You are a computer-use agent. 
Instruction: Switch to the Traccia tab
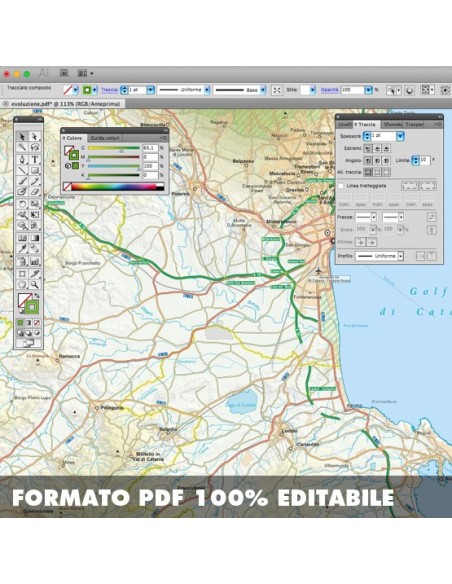point(366,124)
